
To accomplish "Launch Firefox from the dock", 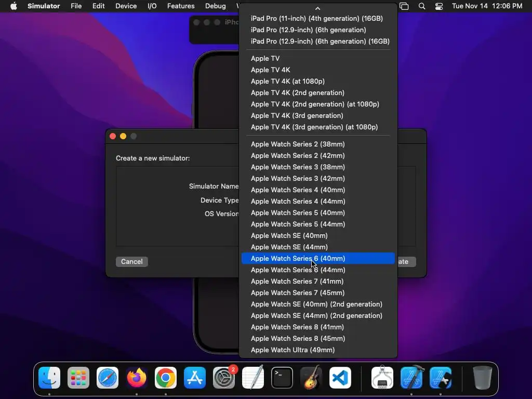I will coord(137,378).
